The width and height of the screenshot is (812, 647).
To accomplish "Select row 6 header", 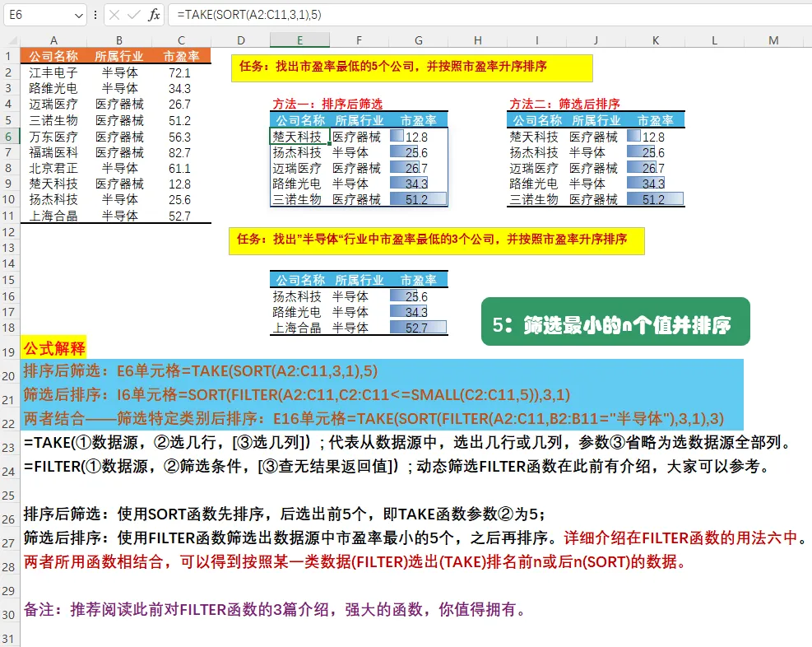I will click(x=9, y=137).
